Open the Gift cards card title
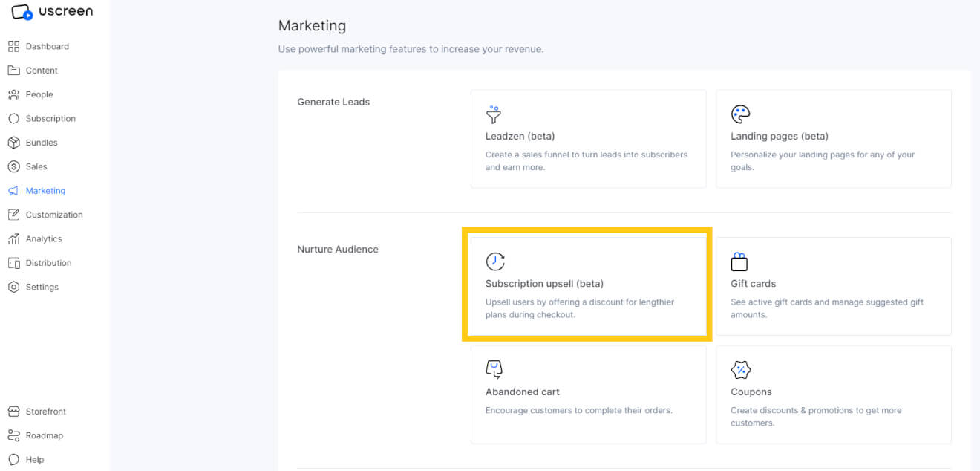The height and width of the screenshot is (471, 980). (x=753, y=283)
